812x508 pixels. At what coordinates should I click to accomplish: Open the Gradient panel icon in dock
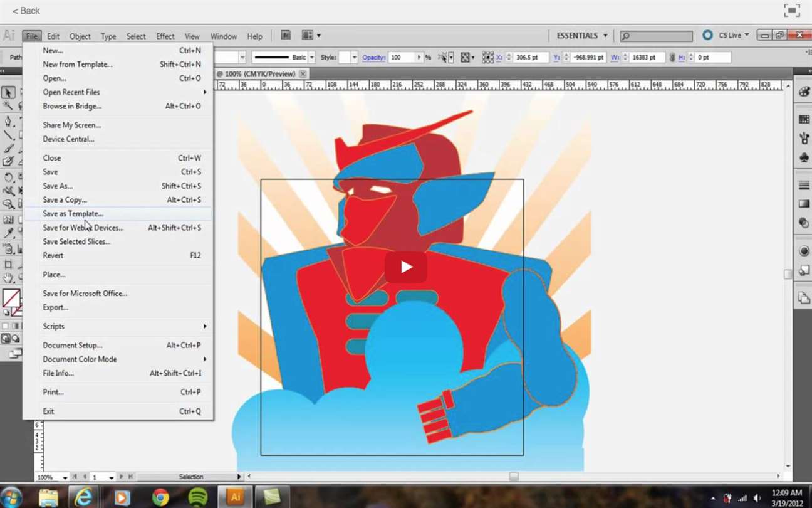click(804, 204)
